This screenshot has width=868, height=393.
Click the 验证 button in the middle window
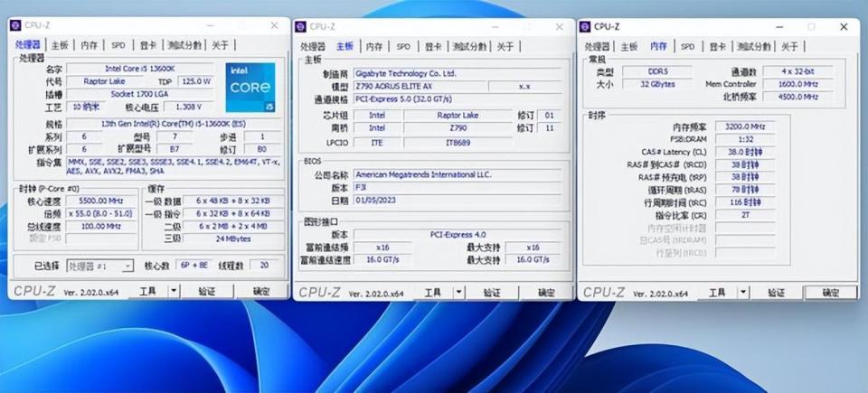pyautogui.click(x=492, y=292)
